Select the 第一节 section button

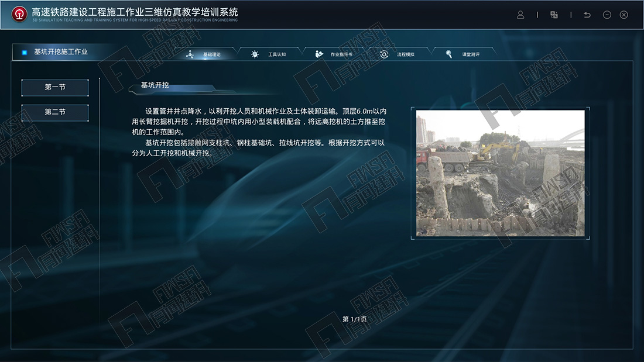pyautogui.click(x=55, y=87)
